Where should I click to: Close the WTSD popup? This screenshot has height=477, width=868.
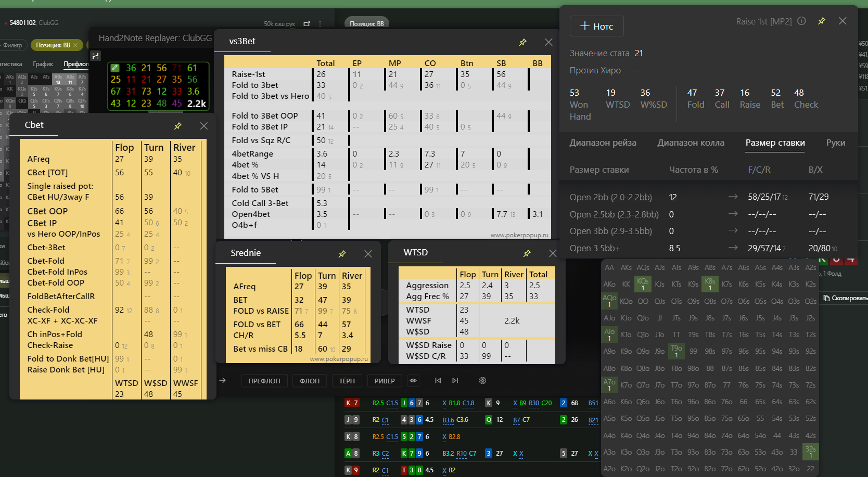coord(553,253)
